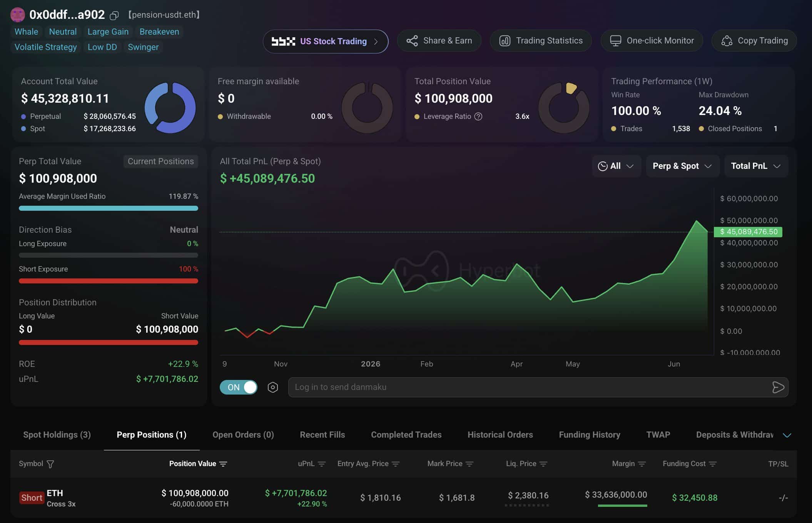Screen dimensions: 812x523
Task: View the Historical Orders tab
Action: [x=500, y=435]
